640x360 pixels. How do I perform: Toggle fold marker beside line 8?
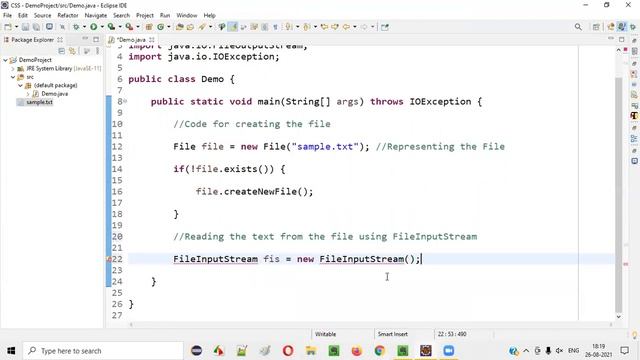(x=125, y=101)
